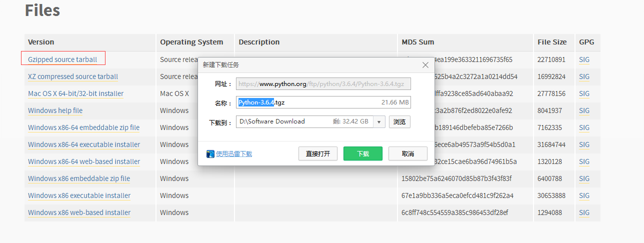The height and width of the screenshot is (243, 644).
Task: Click MD5 sum 67e1a9bb336a5eca0efcd481c9f262a4
Action: point(457,195)
